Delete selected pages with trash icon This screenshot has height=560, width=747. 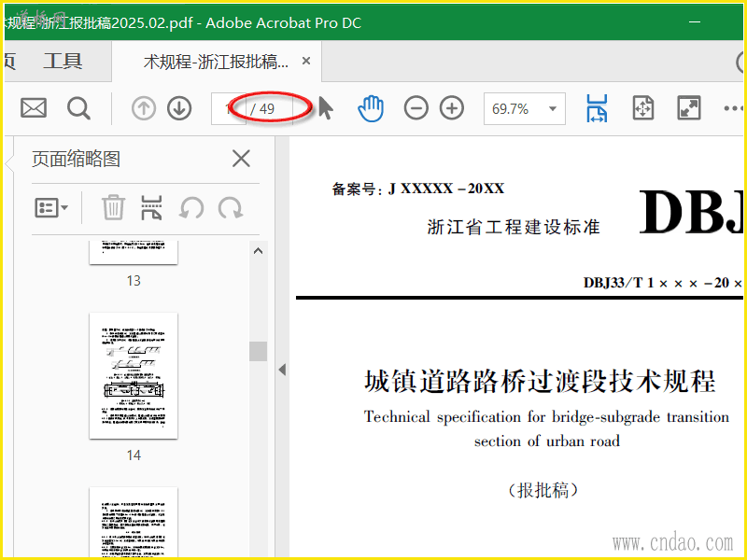pyautogui.click(x=113, y=207)
